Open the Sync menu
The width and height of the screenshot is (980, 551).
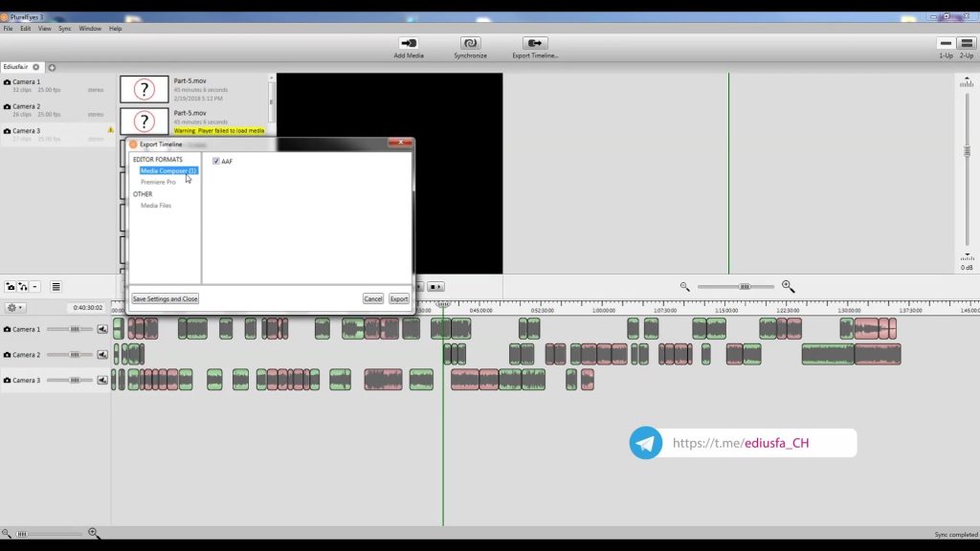pos(65,29)
